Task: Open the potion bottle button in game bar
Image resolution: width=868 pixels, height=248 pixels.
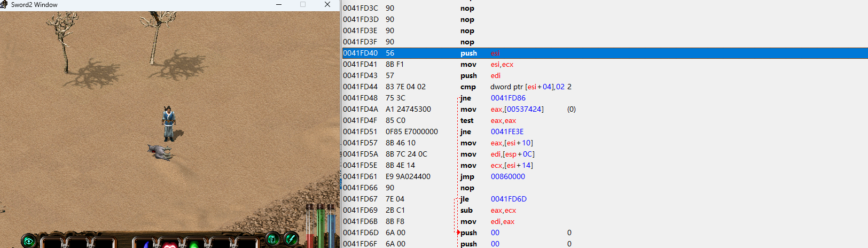Action: 272,239
